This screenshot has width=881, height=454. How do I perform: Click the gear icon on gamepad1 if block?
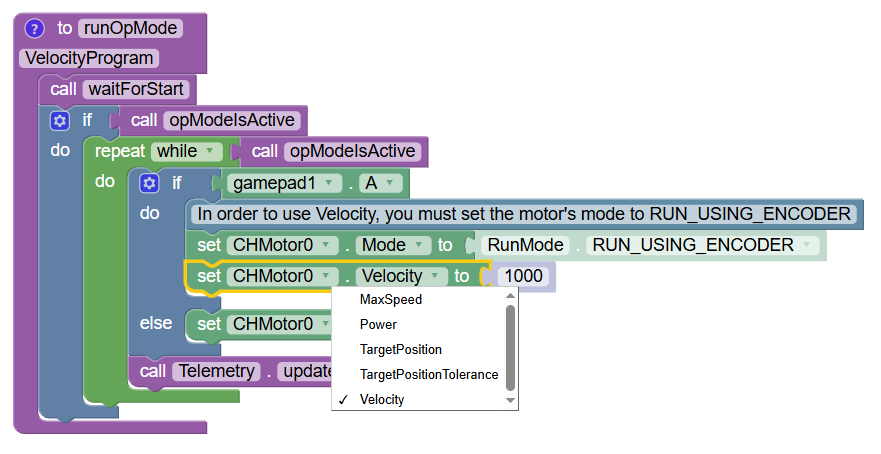coord(149,183)
